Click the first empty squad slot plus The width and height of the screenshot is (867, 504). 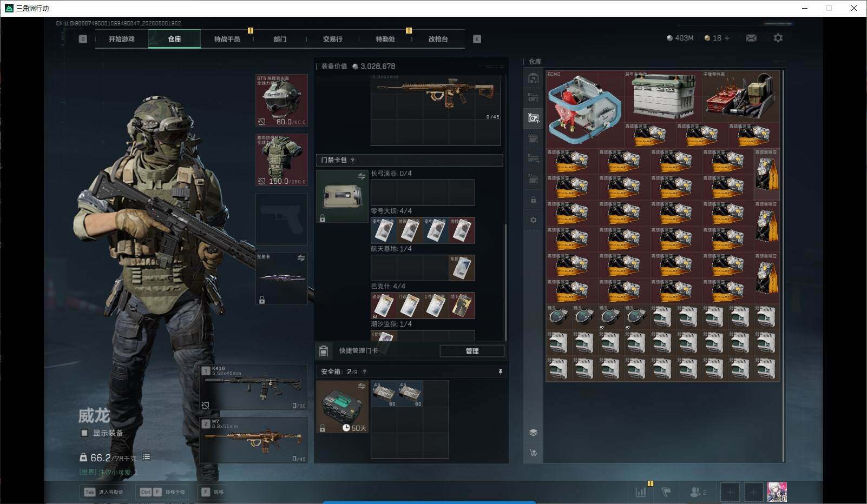coord(730,492)
